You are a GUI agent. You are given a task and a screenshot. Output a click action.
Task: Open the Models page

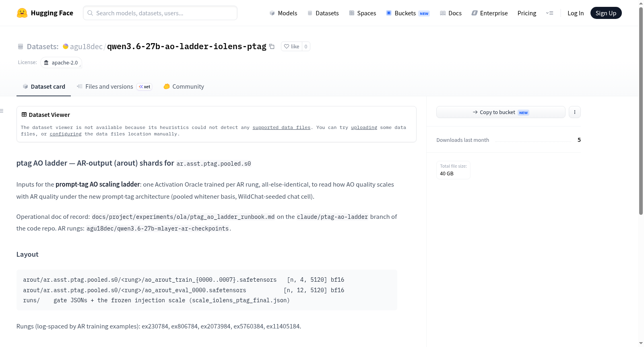tap(283, 13)
